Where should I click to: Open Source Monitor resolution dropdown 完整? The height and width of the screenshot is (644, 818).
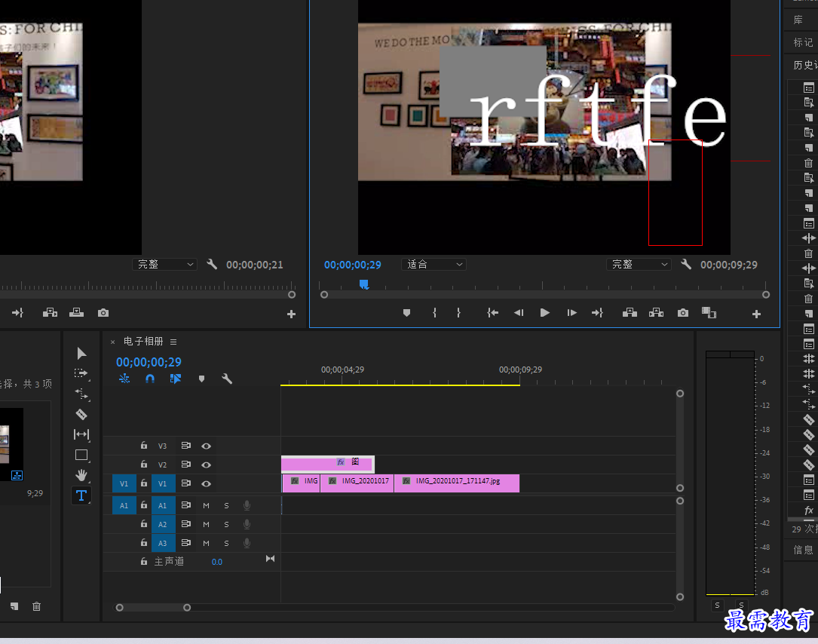pos(164,264)
